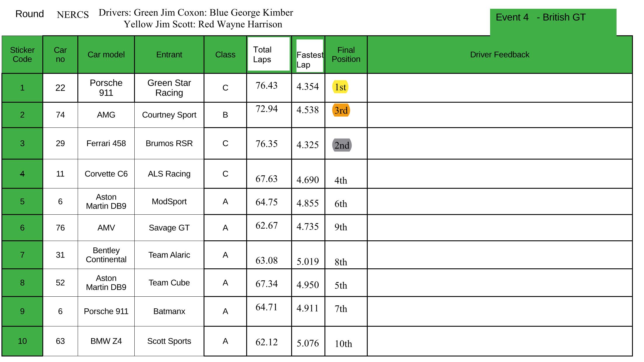
Task: Click the "Corvette C6" car model cell
Action: click(x=106, y=174)
